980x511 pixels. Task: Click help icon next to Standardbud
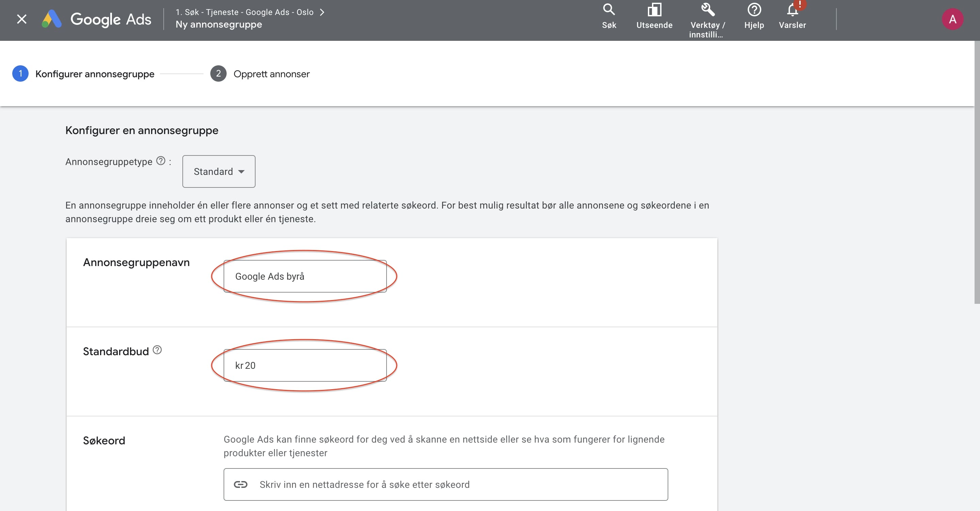157,350
